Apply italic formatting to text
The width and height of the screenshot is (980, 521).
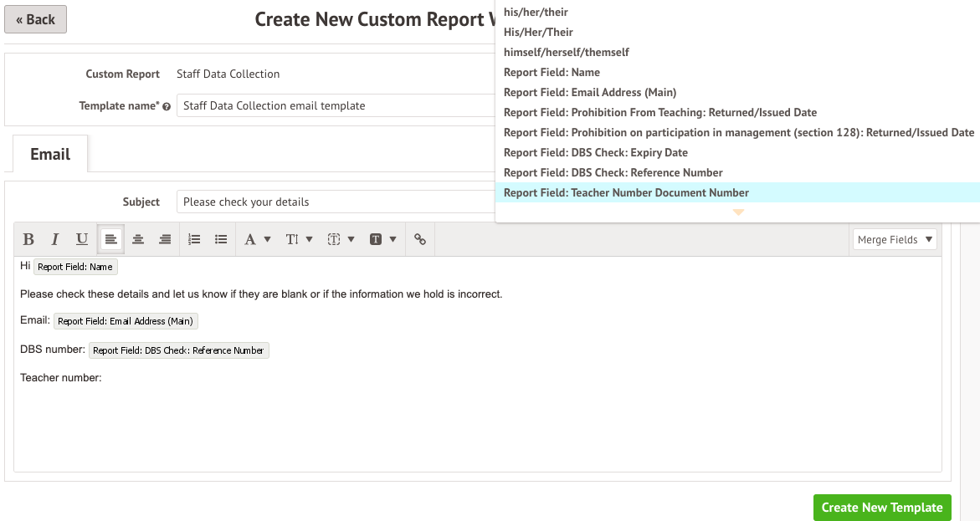tap(55, 240)
